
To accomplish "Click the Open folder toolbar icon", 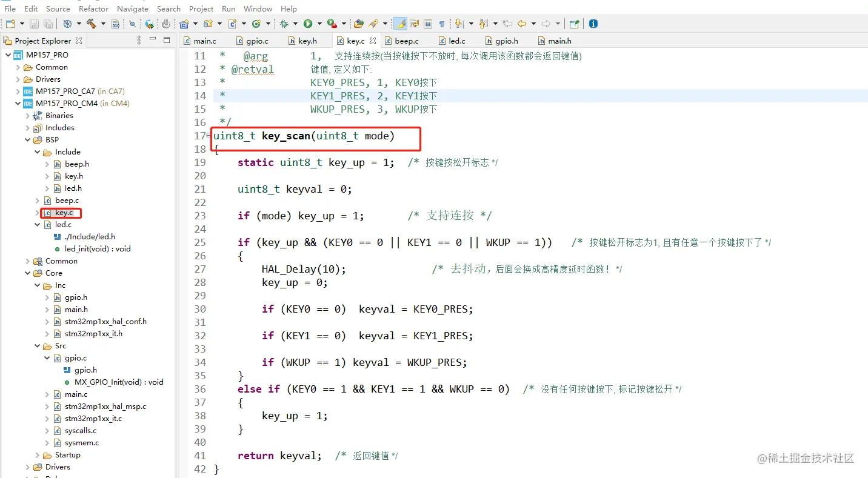I will point(359,24).
